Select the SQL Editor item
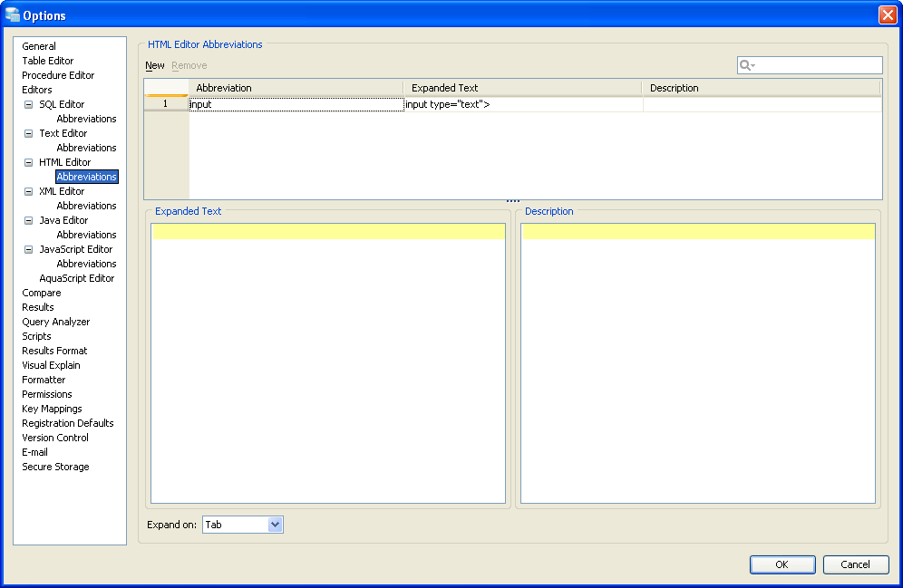Viewport: 903px width, 588px height. [62, 104]
